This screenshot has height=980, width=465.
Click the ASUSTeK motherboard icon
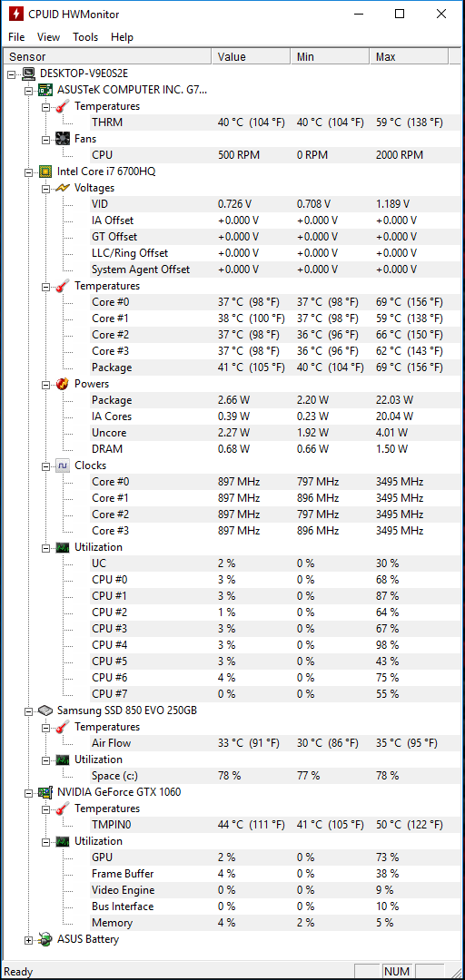click(45, 90)
